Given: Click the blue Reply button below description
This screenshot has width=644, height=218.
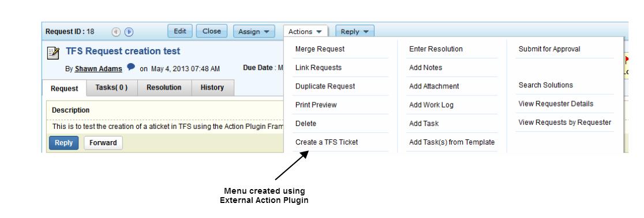Looking at the screenshot, I should point(63,143).
